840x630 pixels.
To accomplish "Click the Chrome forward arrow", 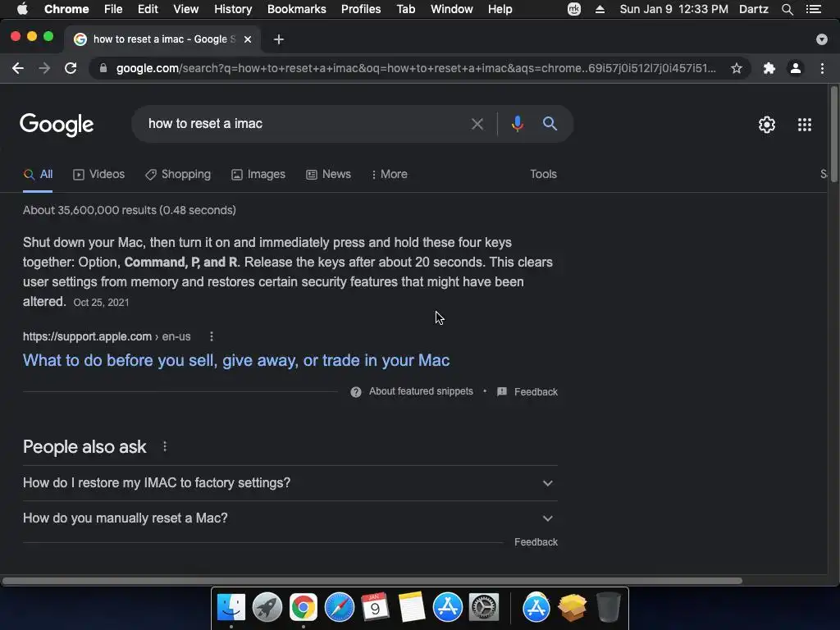I will (44, 68).
